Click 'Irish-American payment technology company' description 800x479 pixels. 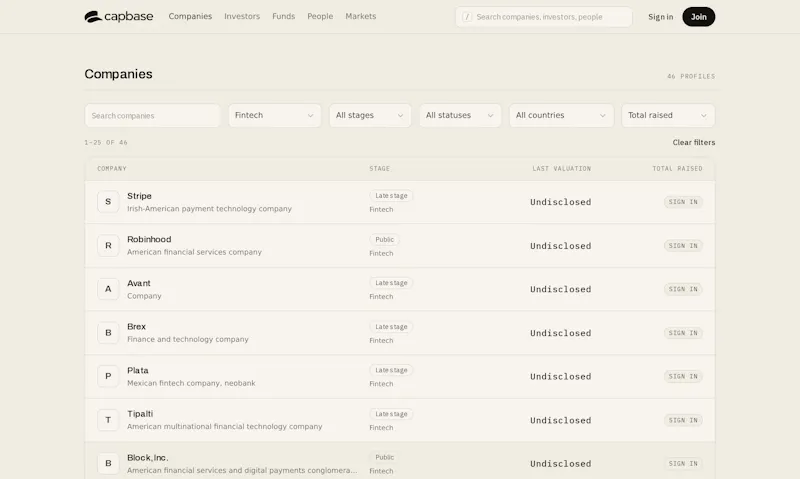pyautogui.click(x=209, y=209)
